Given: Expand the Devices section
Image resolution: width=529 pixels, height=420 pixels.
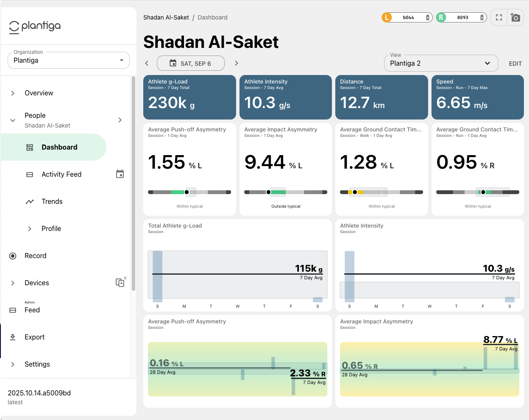Looking at the screenshot, I should point(13,283).
